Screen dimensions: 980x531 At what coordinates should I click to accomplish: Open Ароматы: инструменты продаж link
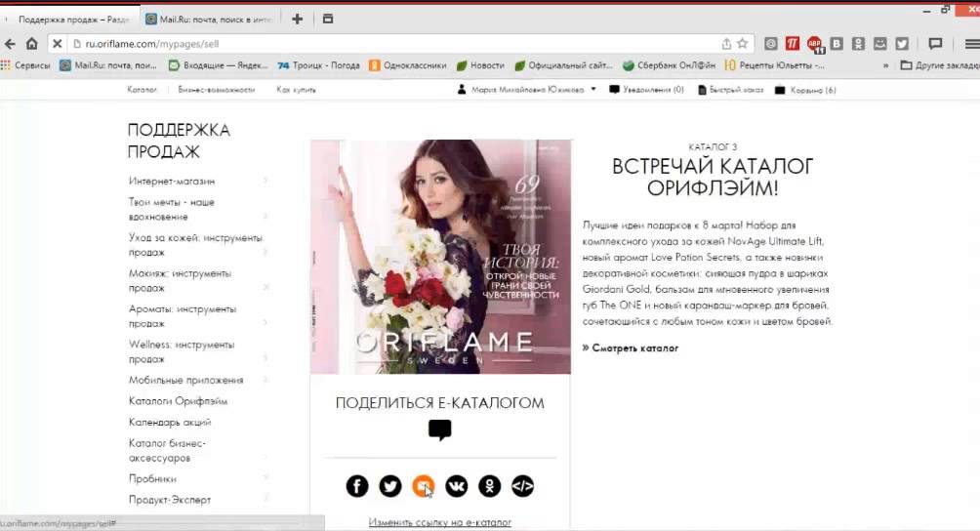[183, 316]
